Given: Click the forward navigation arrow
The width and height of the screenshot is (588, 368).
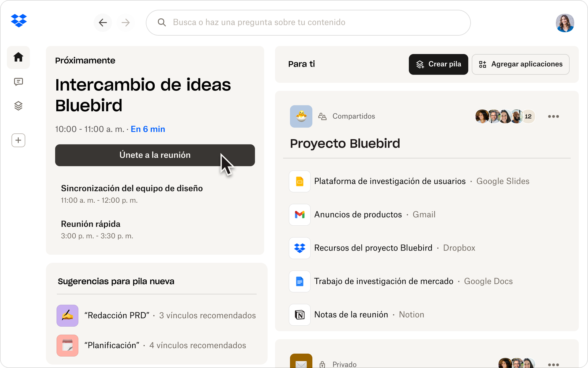Looking at the screenshot, I should point(126,22).
